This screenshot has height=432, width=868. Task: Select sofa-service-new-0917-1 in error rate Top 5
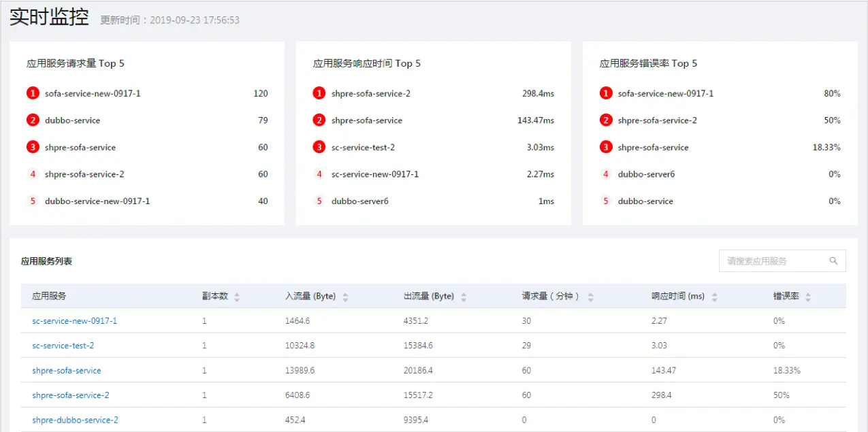[x=666, y=93]
